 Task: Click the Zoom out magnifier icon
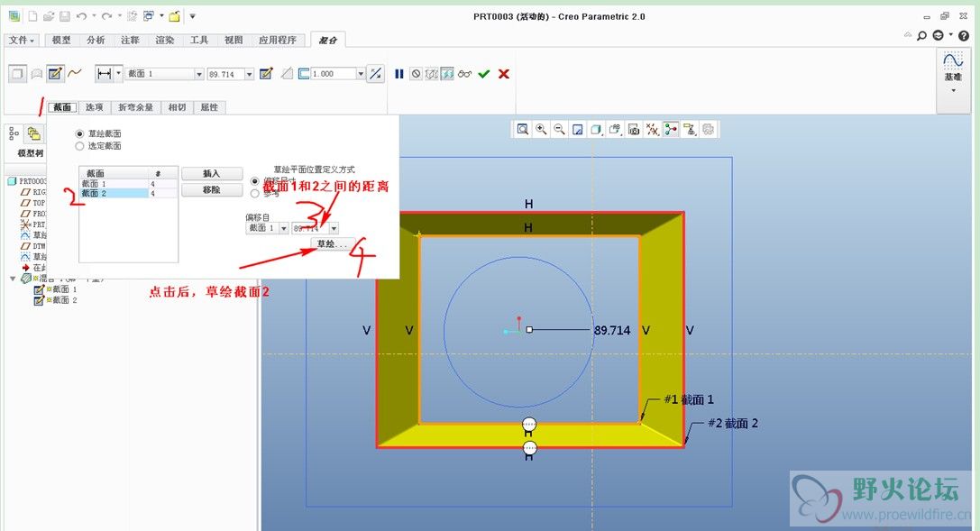[559, 129]
